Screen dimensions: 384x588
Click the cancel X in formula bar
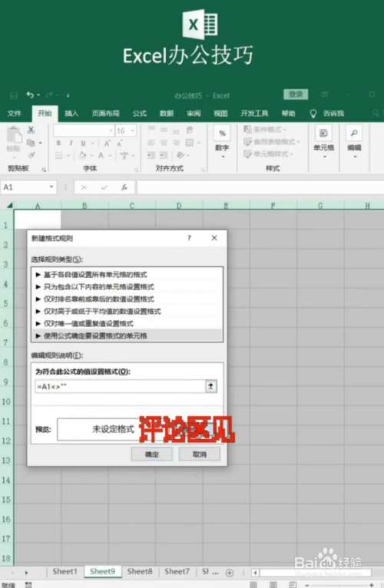click(84, 187)
